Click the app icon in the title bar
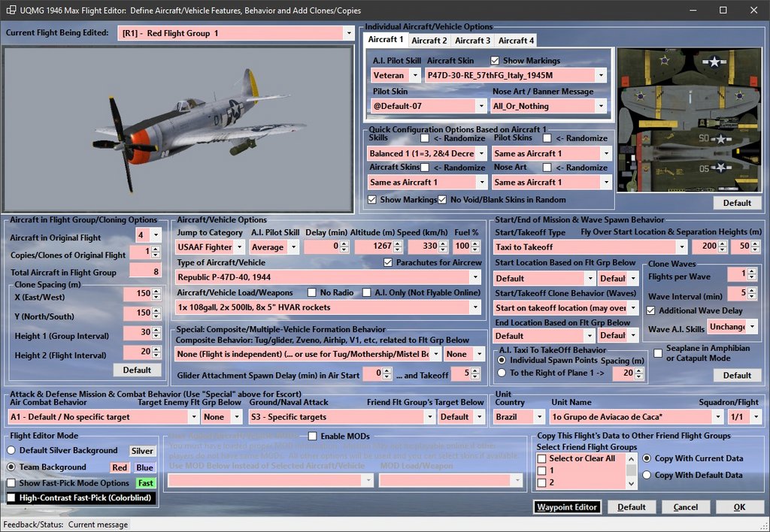Viewport: 770px width, 532px height. click(x=11, y=11)
